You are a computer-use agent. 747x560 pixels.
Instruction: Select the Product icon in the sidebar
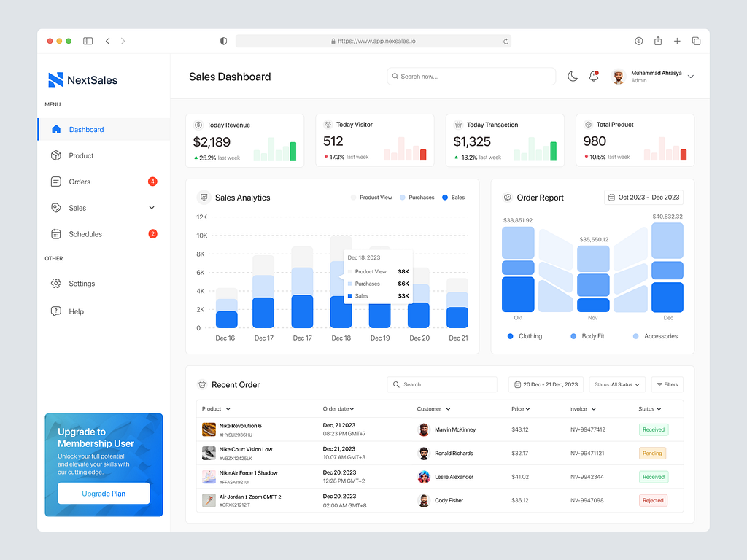58,155
